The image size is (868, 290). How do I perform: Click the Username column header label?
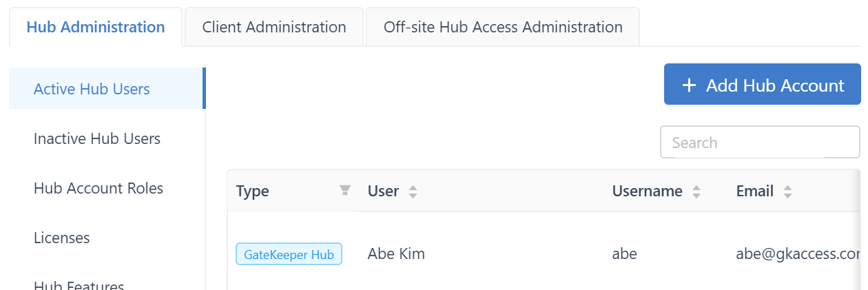(647, 191)
